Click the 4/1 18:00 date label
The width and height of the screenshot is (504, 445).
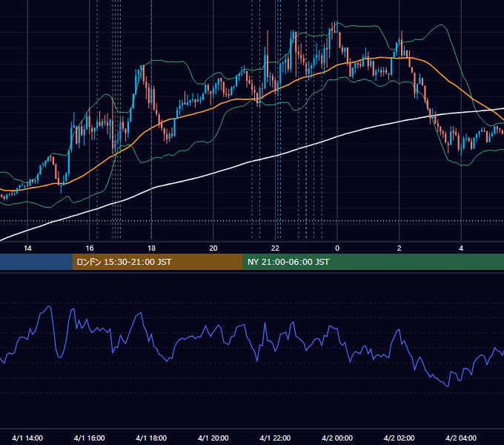tap(151, 438)
